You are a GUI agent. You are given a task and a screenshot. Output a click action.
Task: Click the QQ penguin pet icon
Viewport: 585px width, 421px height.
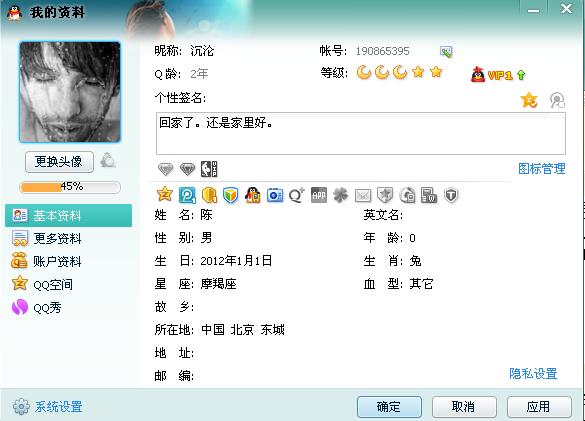[x=253, y=195]
